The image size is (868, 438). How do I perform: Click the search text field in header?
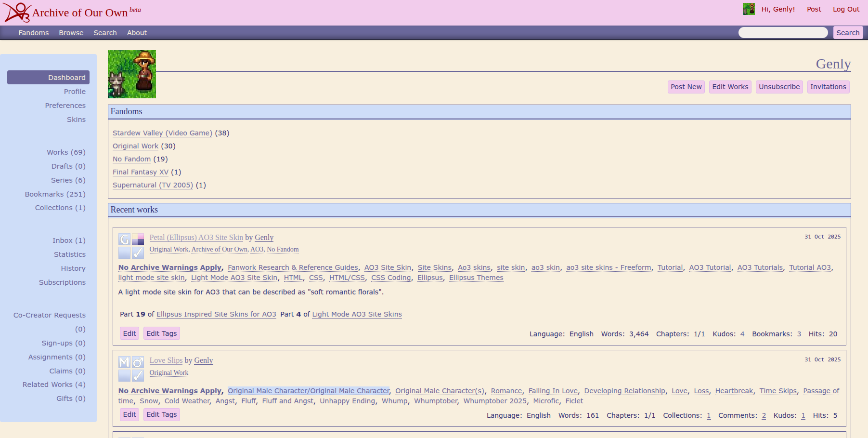click(783, 33)
